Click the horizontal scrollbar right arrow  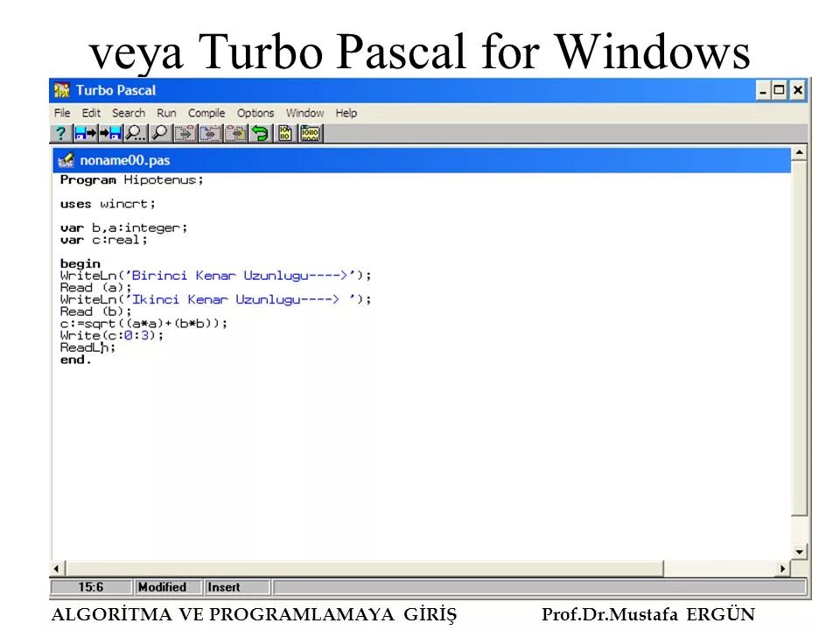point(783,569)
